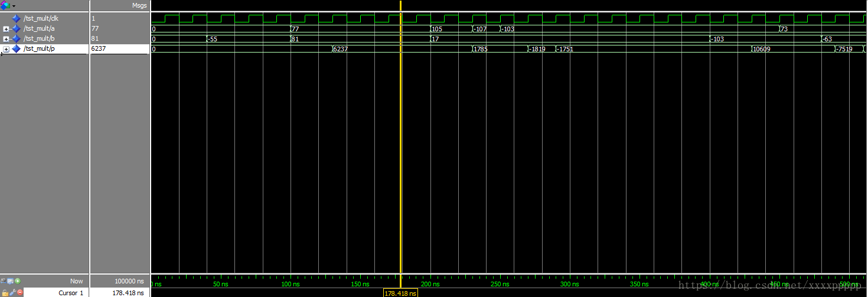
Task: Click the Now label
Action: (x=77, y=281)
